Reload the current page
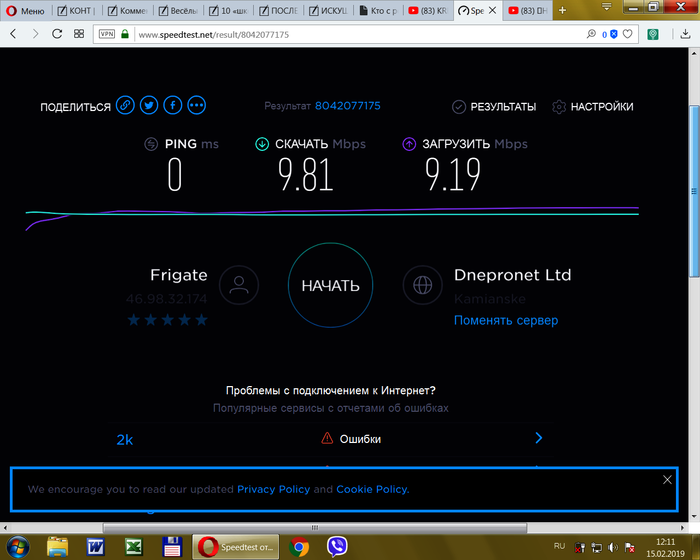Screen dimensions: 700x560 point(57,34)
